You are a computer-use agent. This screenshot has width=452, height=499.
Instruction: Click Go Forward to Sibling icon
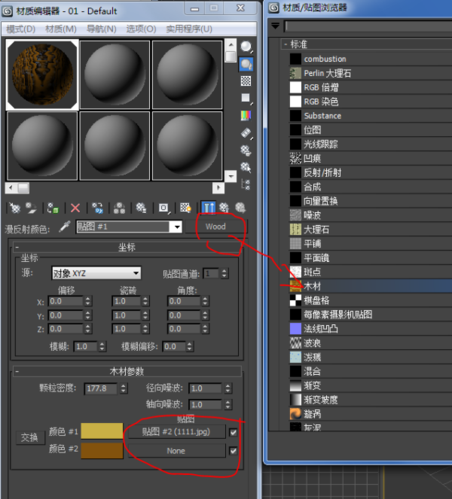[x=240, y=208]
